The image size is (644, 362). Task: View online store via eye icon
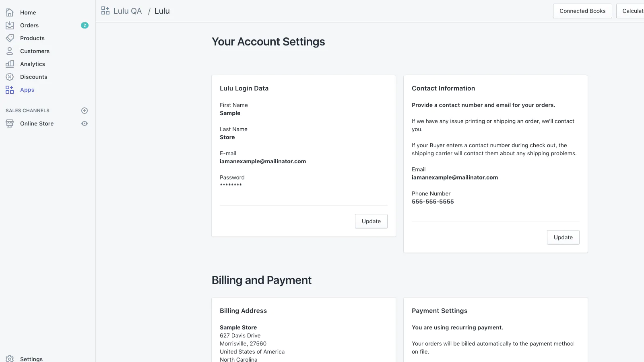(85, 123)
